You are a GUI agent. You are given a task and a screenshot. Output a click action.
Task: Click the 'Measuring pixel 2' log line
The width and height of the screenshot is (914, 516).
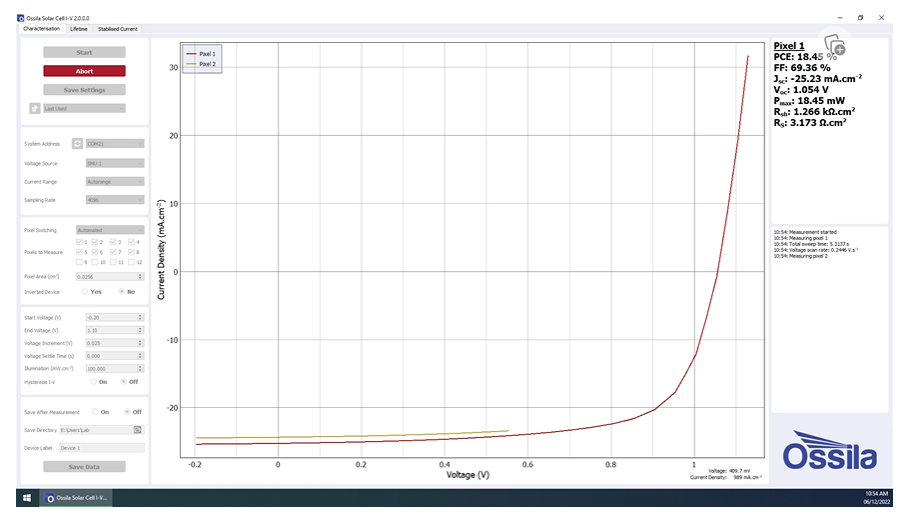click(x=800, y=256)
